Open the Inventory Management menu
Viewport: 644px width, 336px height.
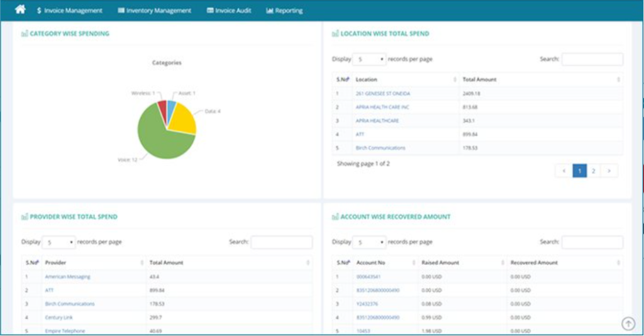155,11
